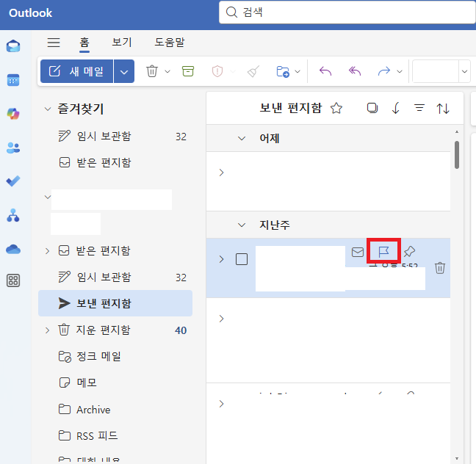Open the OneDrive cloud icon in sidebar
The width and height of the screenshot is (476, 464).
click(x=13, y=249)
